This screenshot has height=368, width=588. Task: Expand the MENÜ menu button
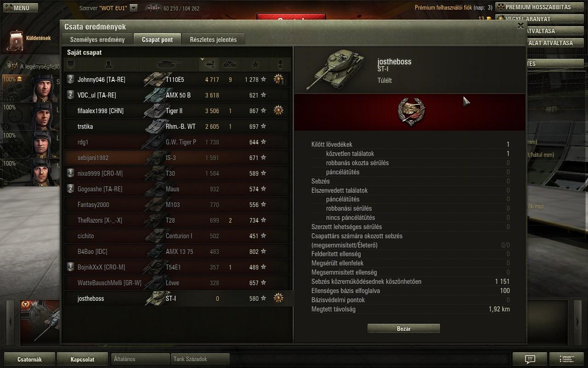20,8
